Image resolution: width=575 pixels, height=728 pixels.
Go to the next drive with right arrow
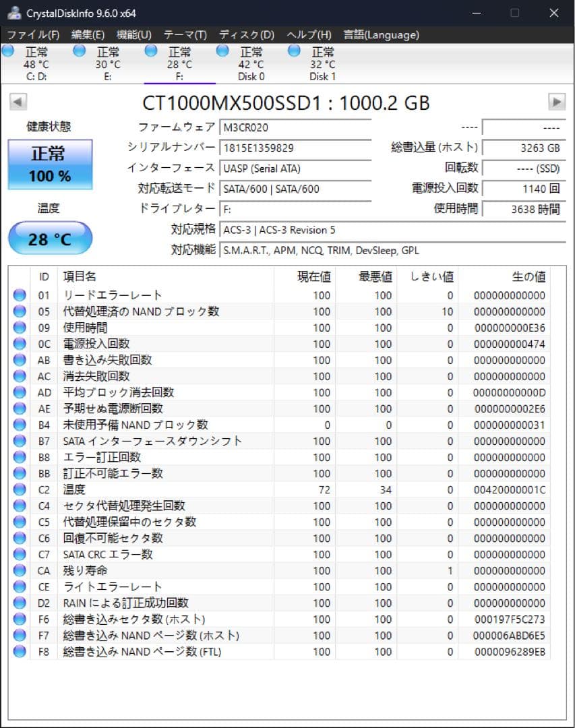point(559,101)
